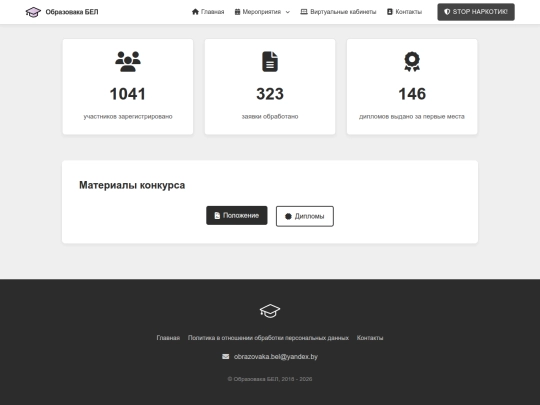Select the 323 applications number
This screenshot has width=540, height=405.
click(270, 94)
